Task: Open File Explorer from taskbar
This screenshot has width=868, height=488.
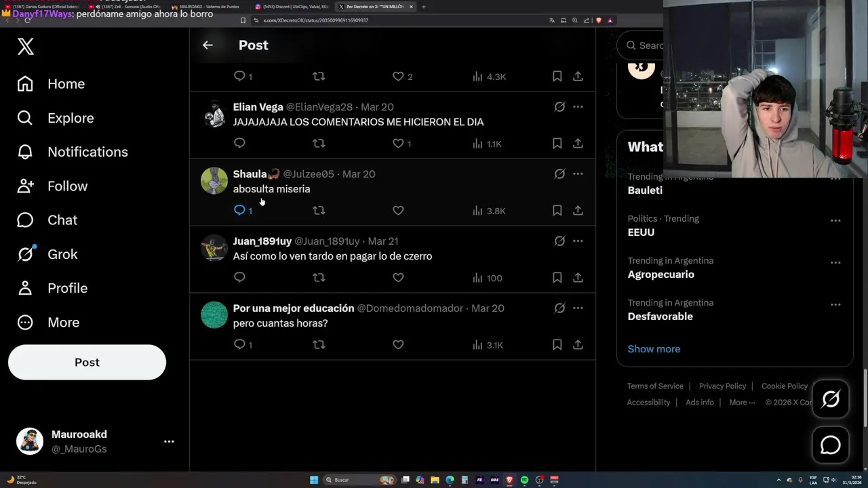Action: coord(435,480)
